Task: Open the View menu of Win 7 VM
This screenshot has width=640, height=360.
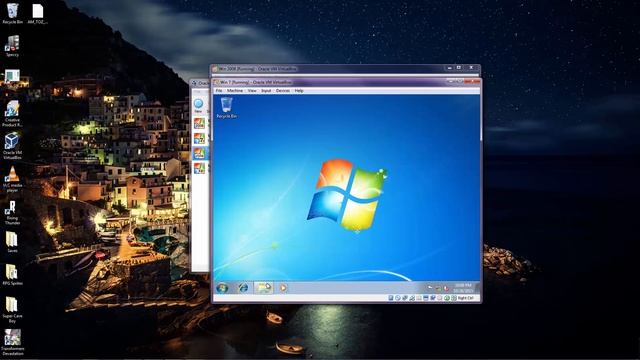Action: pyautogui.click(x=252, y=91)
